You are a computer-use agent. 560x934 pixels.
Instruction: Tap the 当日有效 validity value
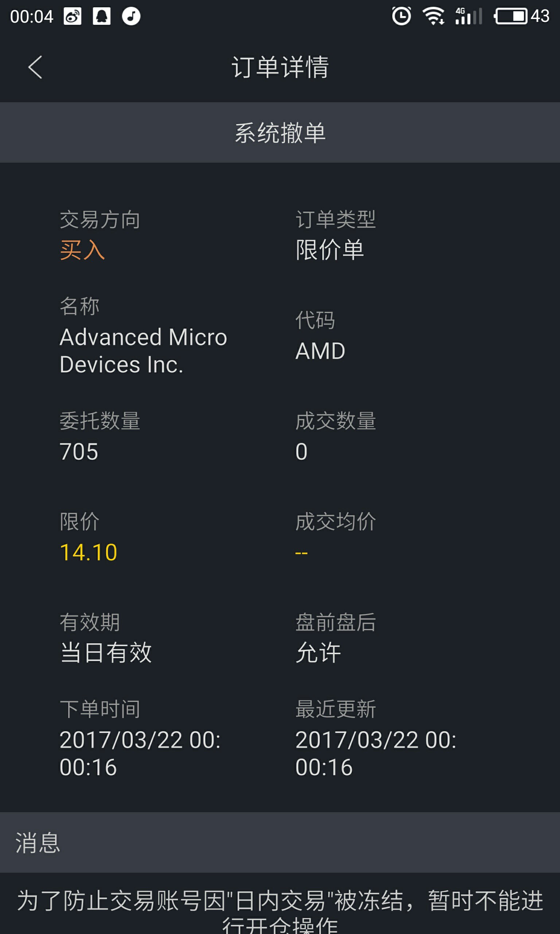pyautogui.click(x=106, y=653)
